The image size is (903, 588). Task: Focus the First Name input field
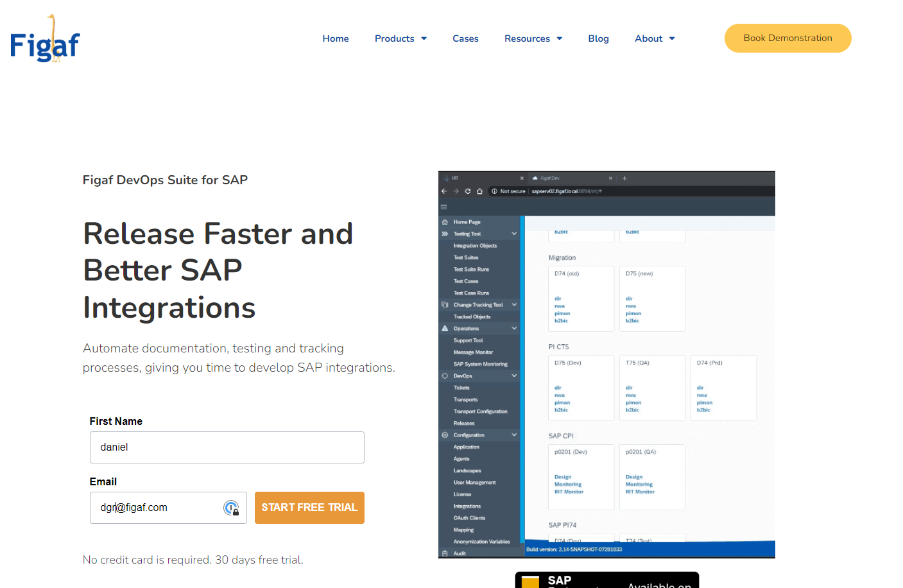click(x=227, y=447)
